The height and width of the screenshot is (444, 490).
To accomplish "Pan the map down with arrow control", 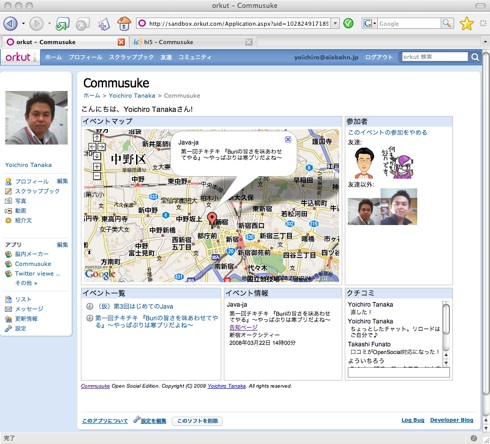I will pos(97,156).
